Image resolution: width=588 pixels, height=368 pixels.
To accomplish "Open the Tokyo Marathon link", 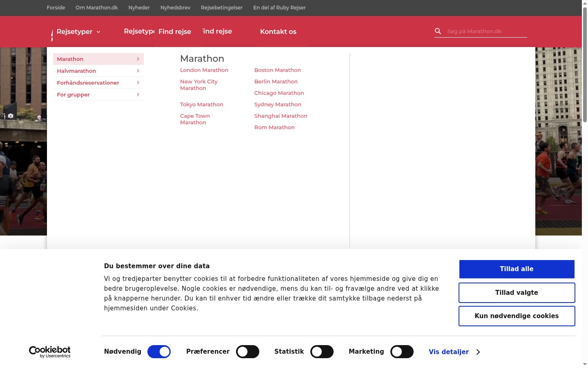I will pos(202,104).
